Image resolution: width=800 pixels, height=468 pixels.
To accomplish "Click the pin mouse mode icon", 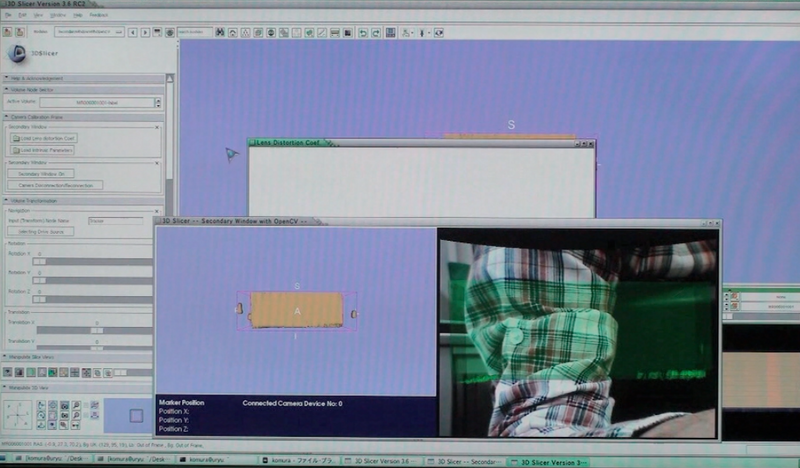I will [423, 33].
